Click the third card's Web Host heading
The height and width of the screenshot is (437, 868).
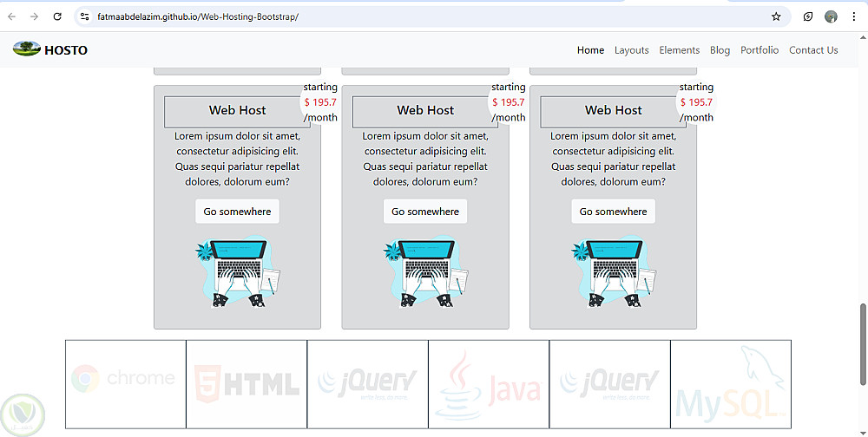(614, 110)
